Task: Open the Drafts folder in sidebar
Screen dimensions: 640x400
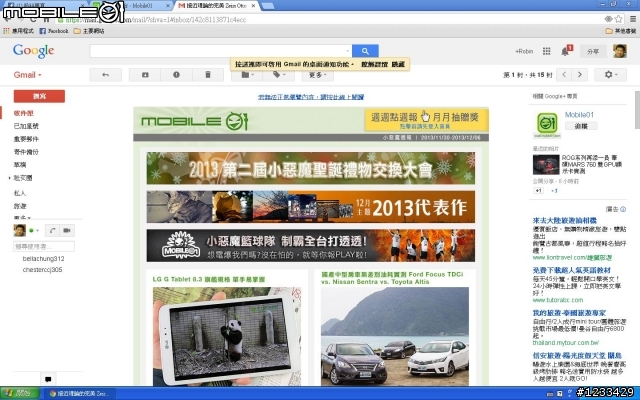Action: 20,165
